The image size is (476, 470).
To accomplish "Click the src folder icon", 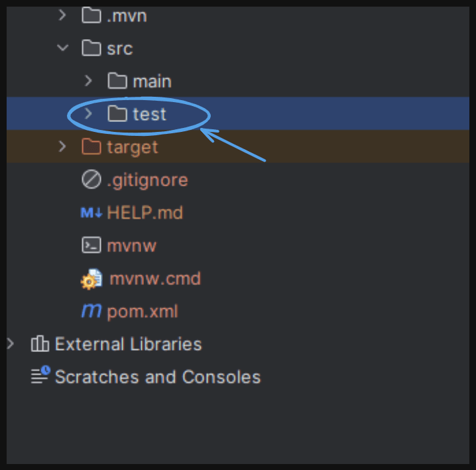I will (91, 48).
